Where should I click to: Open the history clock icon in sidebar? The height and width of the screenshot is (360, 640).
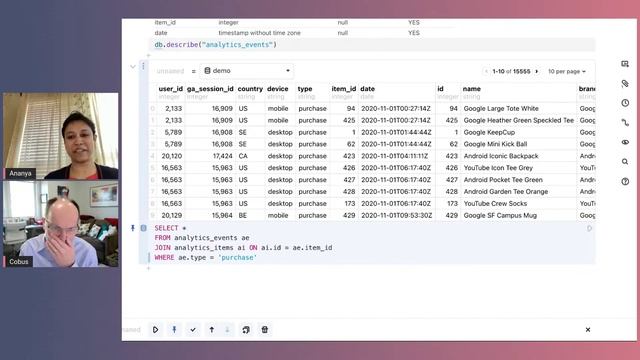(x=625, y=103)
